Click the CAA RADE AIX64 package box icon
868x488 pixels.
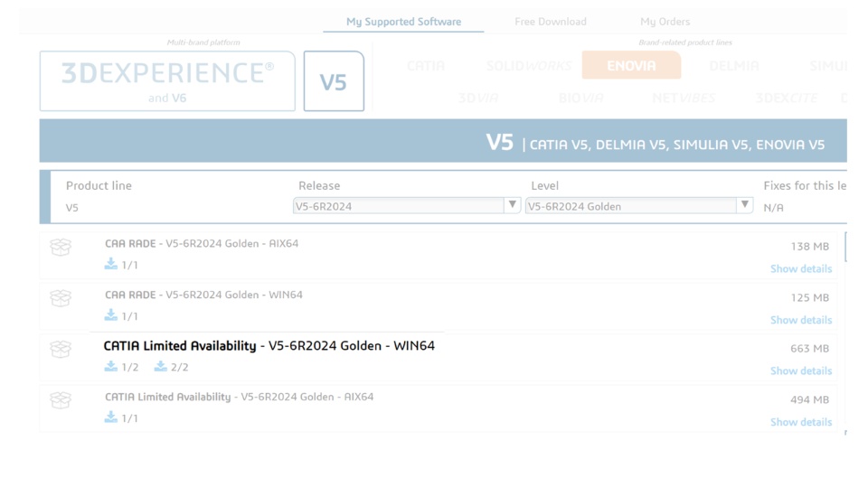tap(61, 247)
